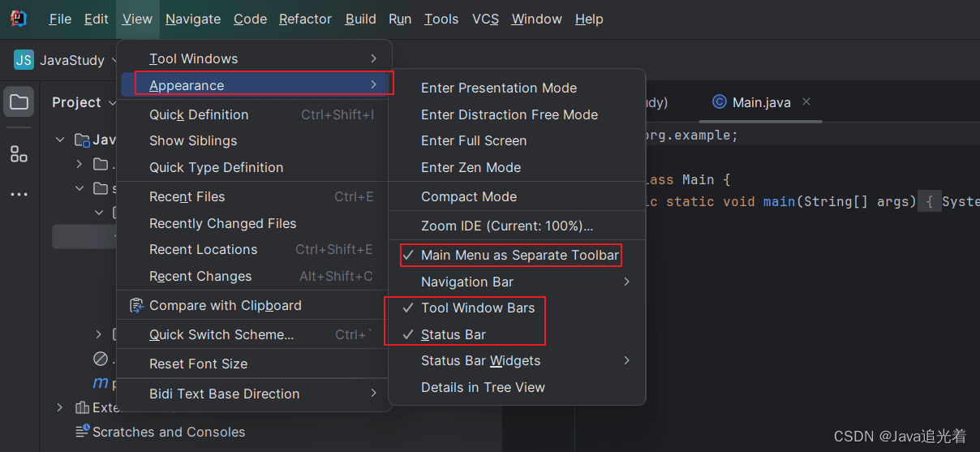The height and width of the screenshot is (452, 980).
Task: Open the Structure tool window icon
Action: (x=19, y=154)
